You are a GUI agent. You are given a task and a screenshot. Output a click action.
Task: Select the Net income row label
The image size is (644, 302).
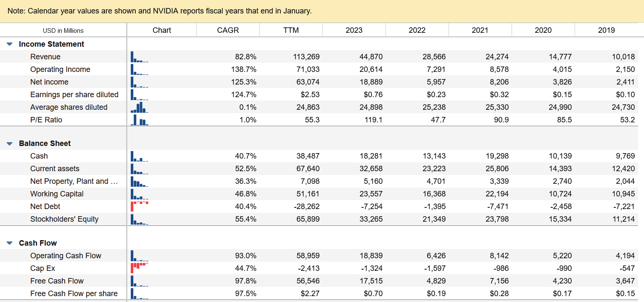[x=49, y=82]
